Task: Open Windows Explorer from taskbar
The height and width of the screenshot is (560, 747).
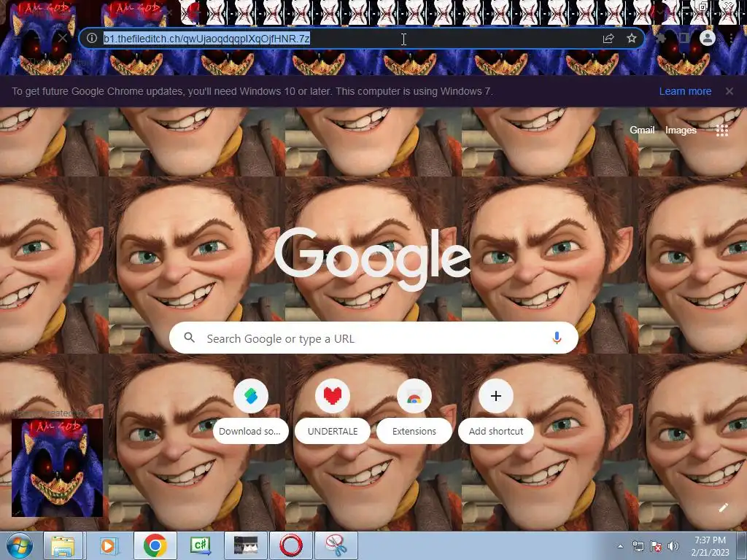Action: (63, 545)
